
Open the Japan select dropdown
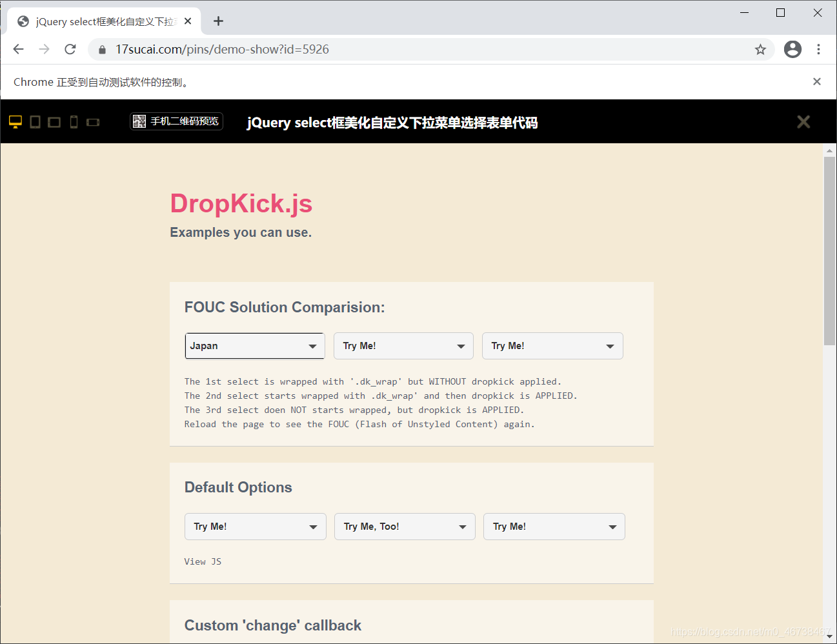(x=255, y=346)
